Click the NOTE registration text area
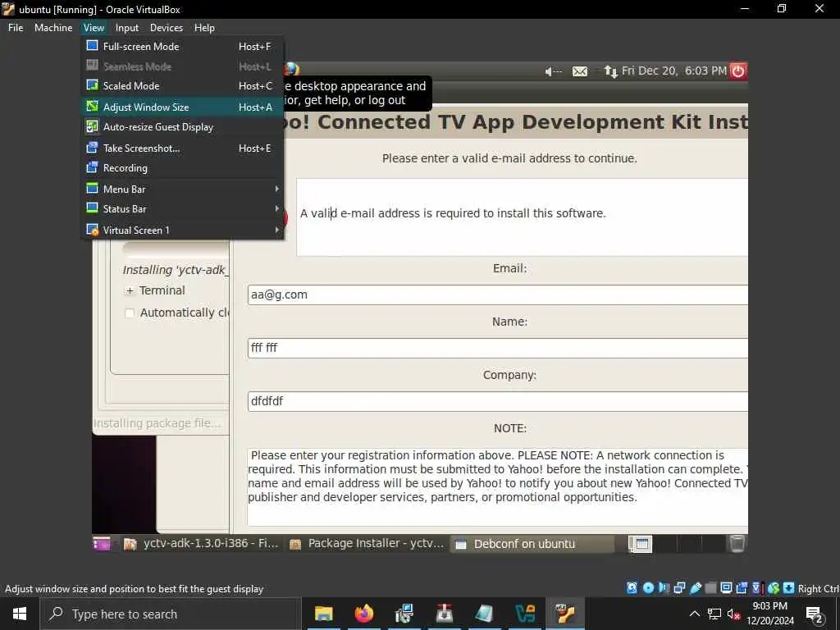Screen dimensions: 840x630 (498, 487)
